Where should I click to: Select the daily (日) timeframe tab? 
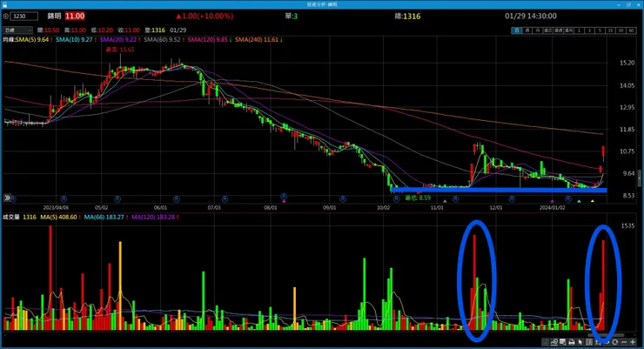pyautogui.click(x=517, y=30)
